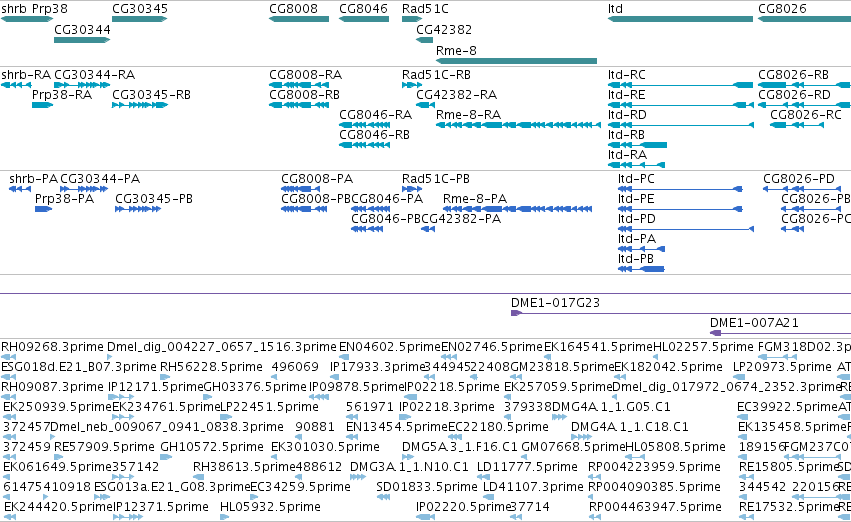This screenshot has width=851, height=522.
Task: Select transcript shrb-RA
Action: [16, 85]
